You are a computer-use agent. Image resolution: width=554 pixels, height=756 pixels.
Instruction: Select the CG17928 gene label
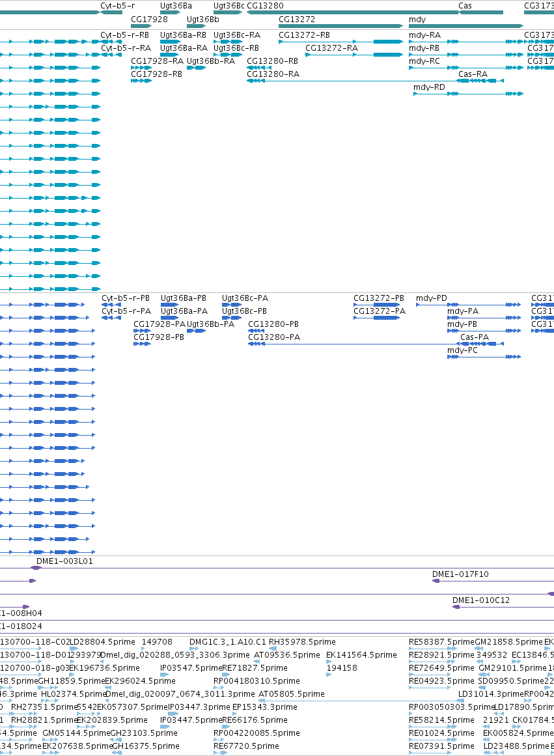(x=150, y=20)
